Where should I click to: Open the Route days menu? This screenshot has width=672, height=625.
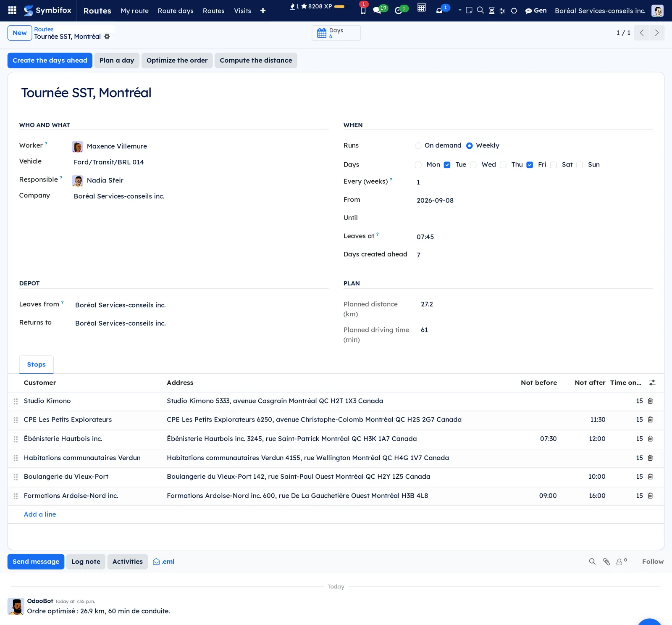(x=176, y=11)
